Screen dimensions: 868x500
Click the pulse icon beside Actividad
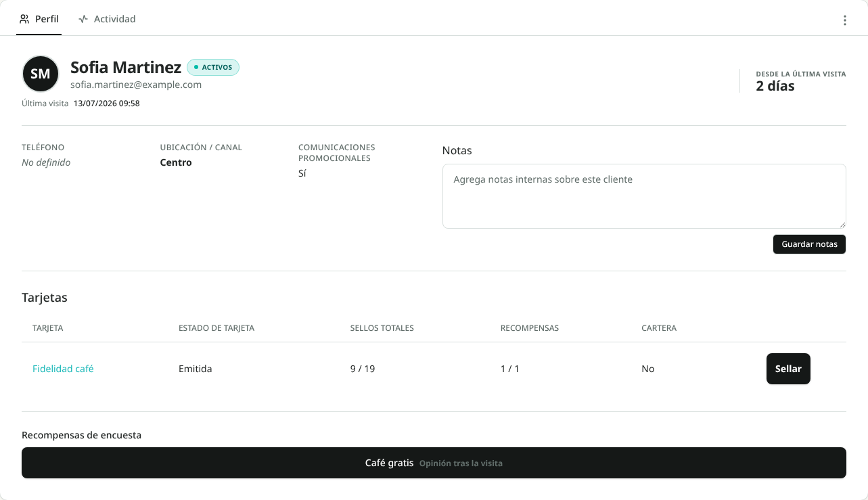83,19
